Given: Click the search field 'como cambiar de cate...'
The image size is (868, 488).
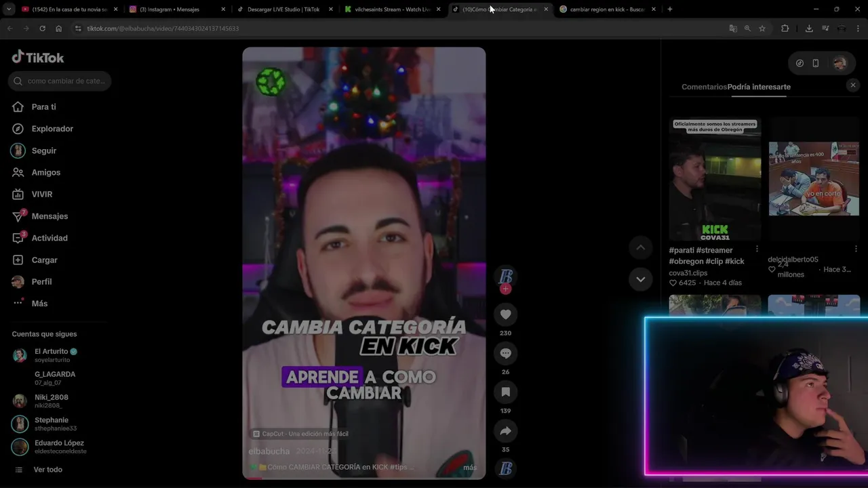Looking at the screenshot, I should click(x=60, y=81).
